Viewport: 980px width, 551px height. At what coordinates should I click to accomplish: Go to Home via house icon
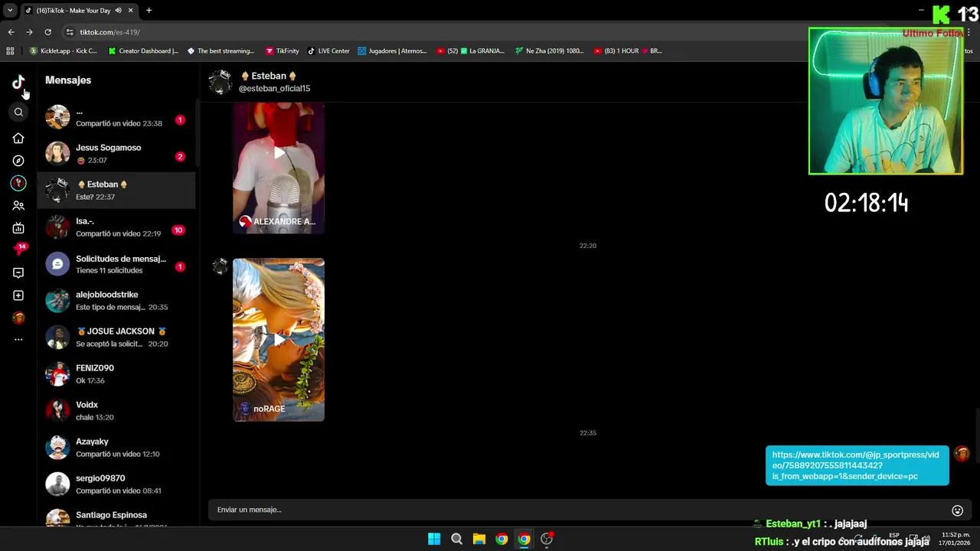pyautogui.click(x=18, y=139)
